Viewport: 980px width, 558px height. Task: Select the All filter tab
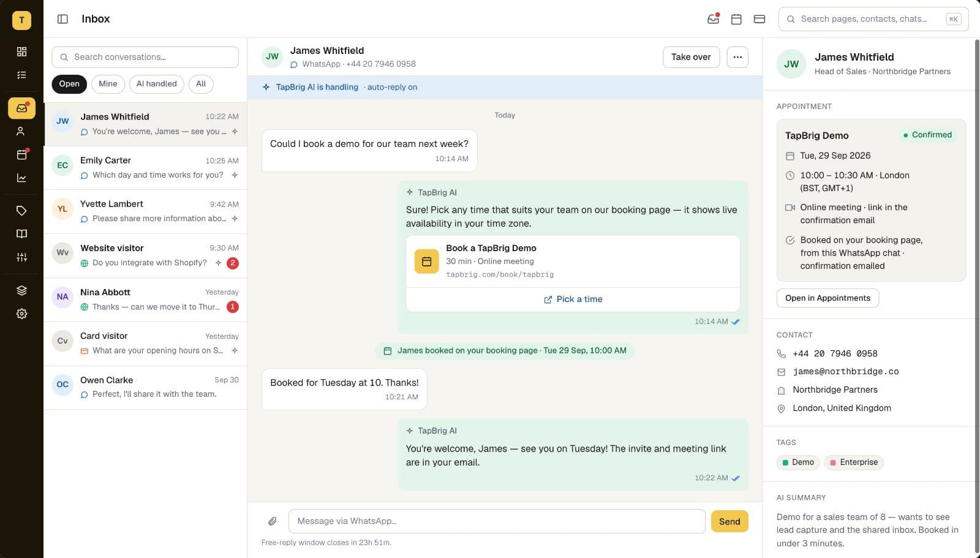point(201,84)
